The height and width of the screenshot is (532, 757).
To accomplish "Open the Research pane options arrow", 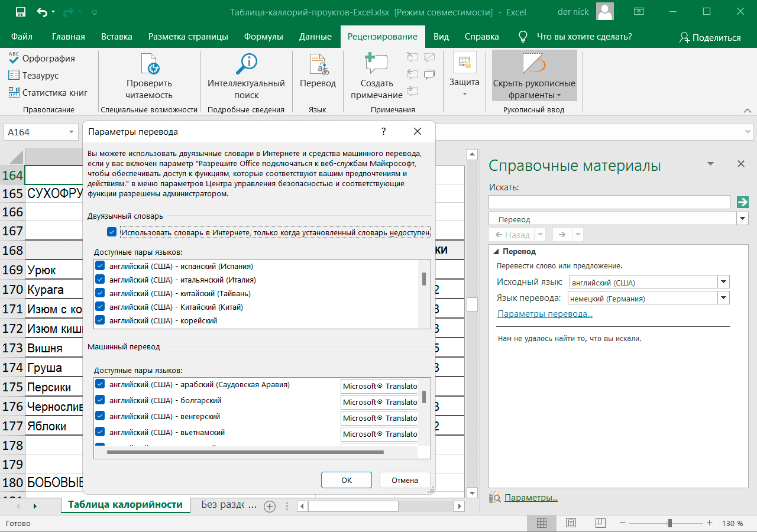I will (711, 164).
